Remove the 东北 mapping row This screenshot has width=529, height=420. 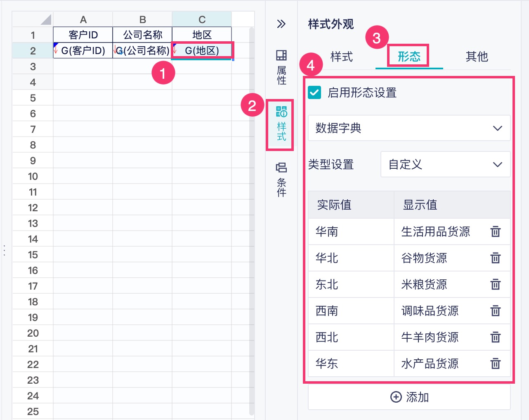pyautogui.click(x=495, y=285)
